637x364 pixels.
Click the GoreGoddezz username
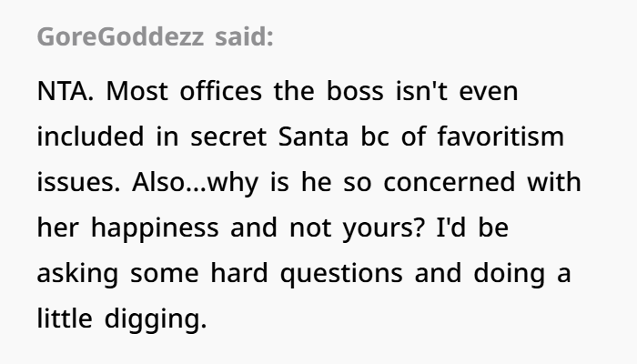[120, 36]
